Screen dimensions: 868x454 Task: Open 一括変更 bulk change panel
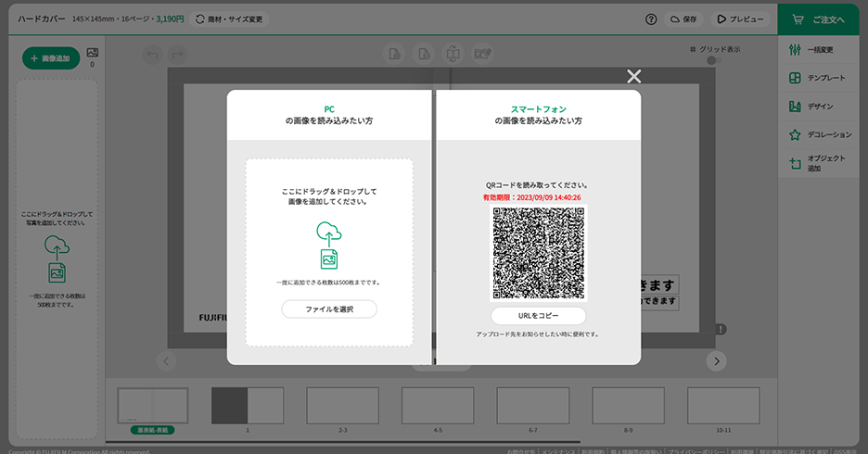[818, 50]
